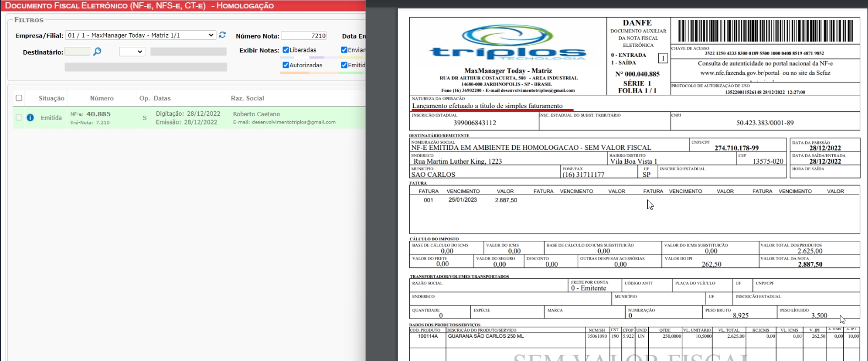Click the barcode at the top of the DANFE
868x361 pixels.
(765, 31)
